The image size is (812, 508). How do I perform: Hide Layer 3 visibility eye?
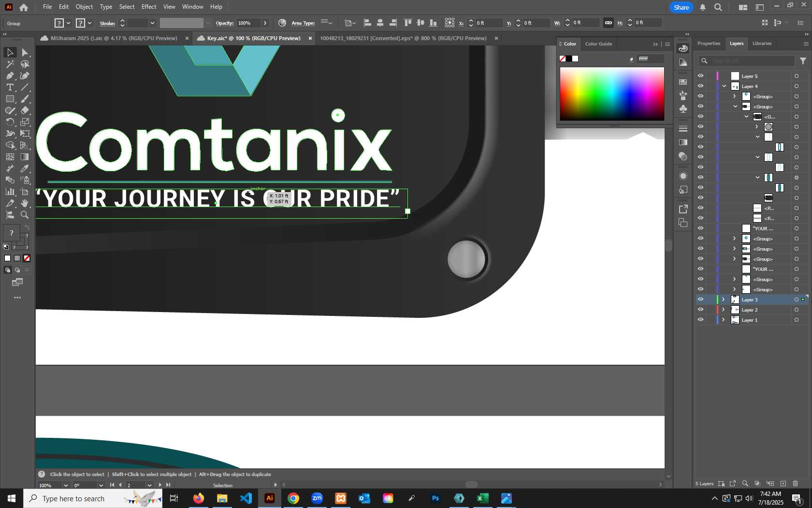[x=700, y=299]
